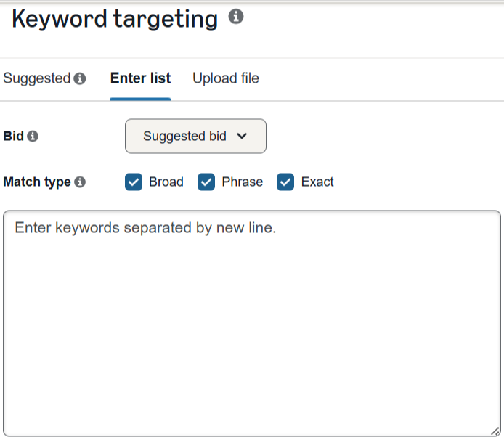Viewport: 504px width, 440px height.
Task: Click the Exact label text
Action: coord(317,182)
